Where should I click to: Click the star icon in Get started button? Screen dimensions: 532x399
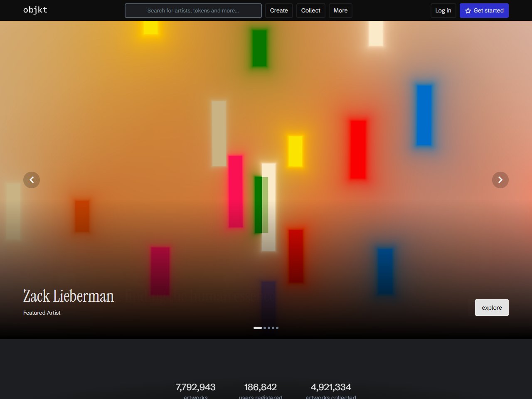pos(467,10)
